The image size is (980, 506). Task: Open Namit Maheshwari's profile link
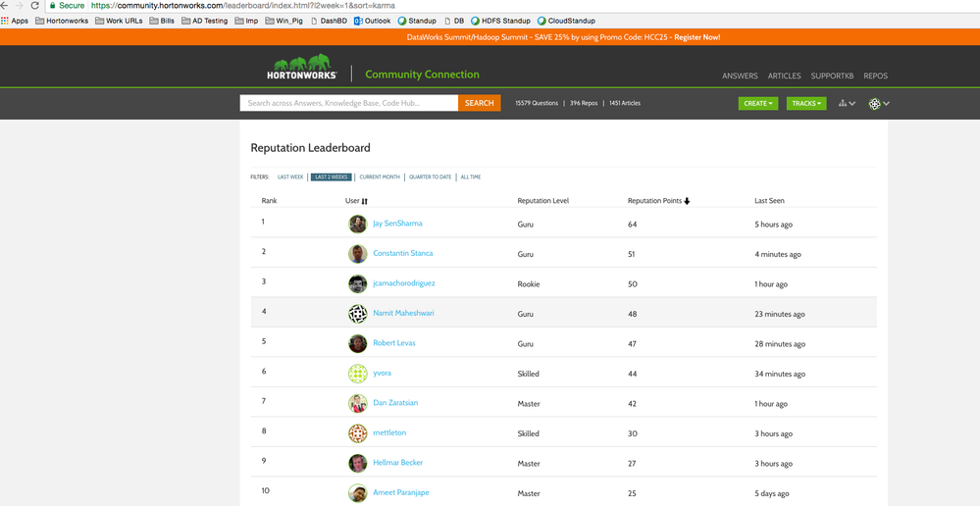point(403,314)
